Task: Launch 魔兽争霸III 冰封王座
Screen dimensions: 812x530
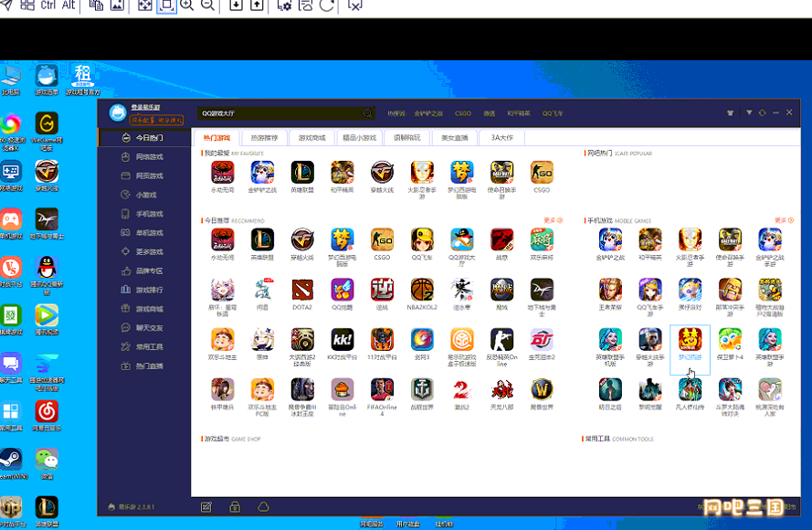Action: 302,389
